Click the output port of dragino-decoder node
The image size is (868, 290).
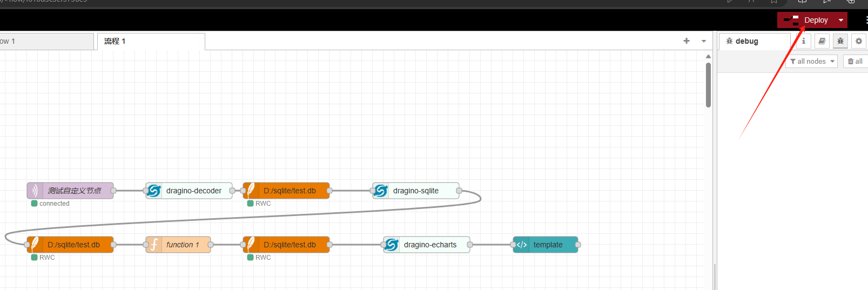point(232,191)
